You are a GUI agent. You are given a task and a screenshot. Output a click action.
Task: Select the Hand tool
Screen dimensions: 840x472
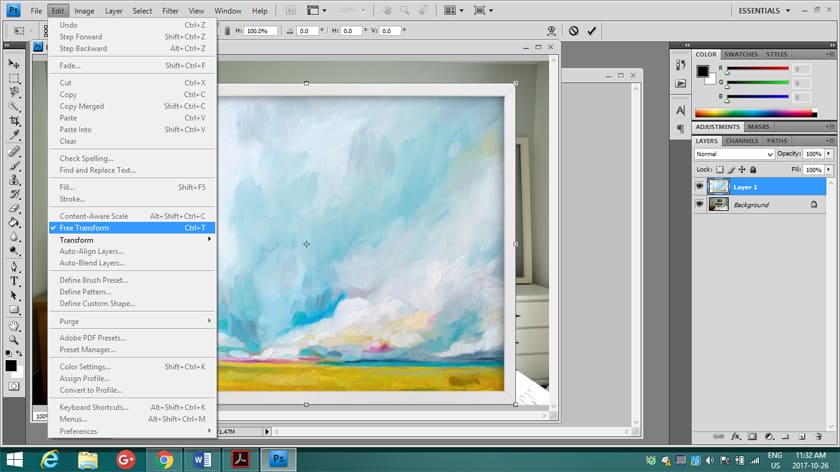click(x=14, y=326)
